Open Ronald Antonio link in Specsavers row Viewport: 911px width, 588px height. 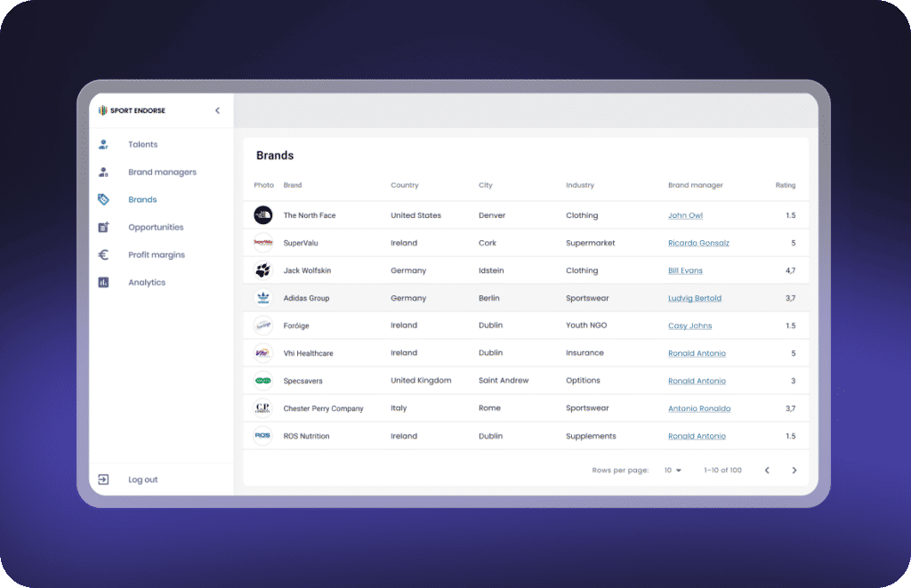(697, 381)
